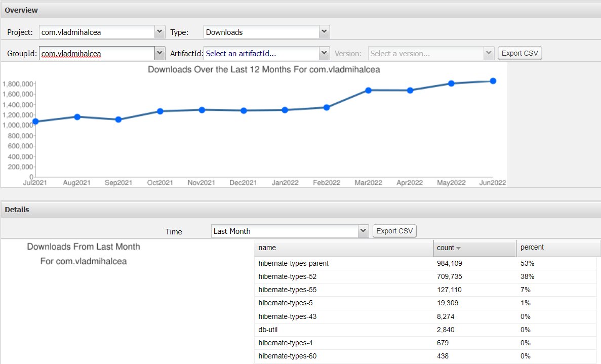
Task: Click the Project field com.vladmihalcea
Action: (x=97, y=32)
